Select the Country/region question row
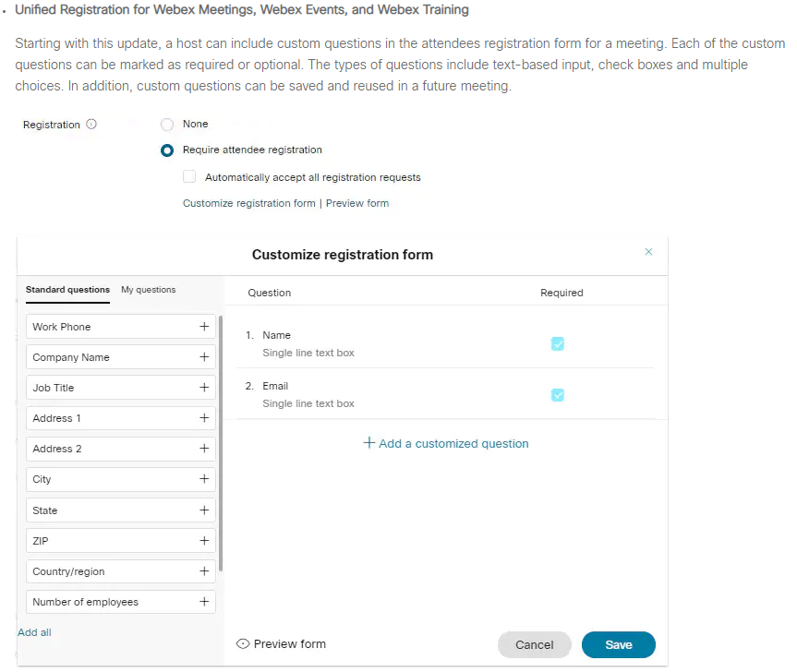The image size is (797, 672). coord(121,570)
